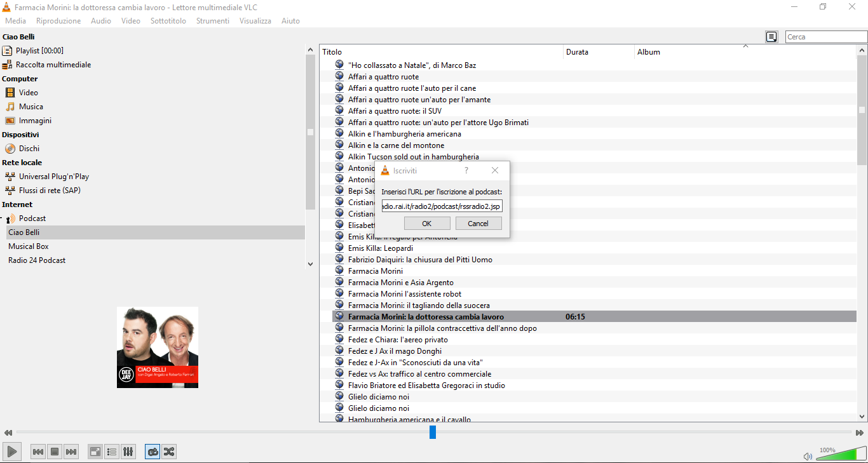Toggle random shuffle playback
This screenshot has height=463, width=868.
tap(169, 452)
